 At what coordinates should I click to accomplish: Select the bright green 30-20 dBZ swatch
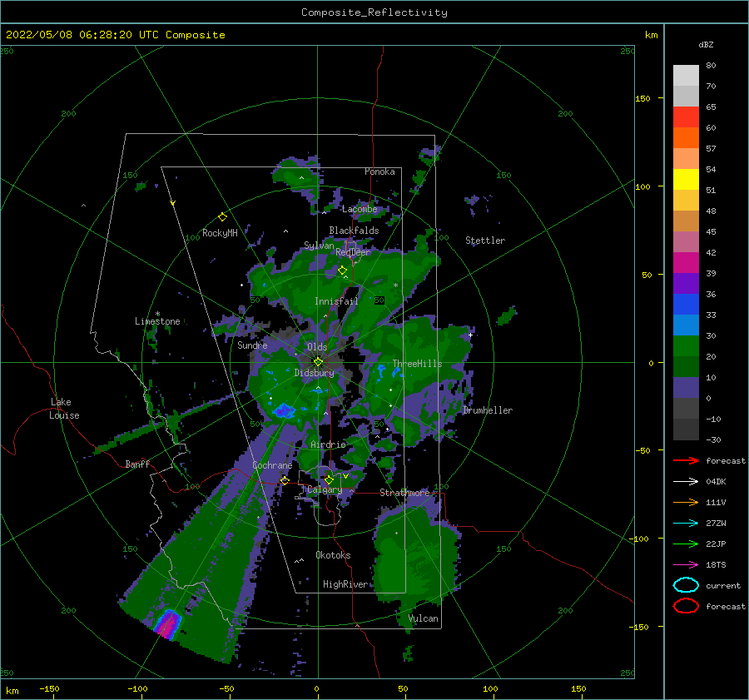coord(686,346)
